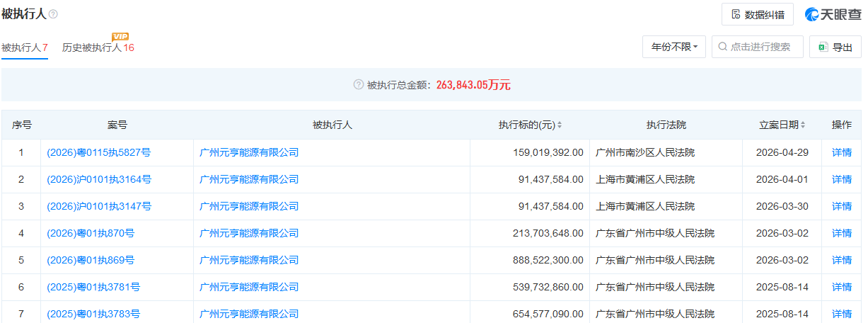Click amount 888,522,300.00
The width and height of the screenshot is (868, 323).
(548, 260)
